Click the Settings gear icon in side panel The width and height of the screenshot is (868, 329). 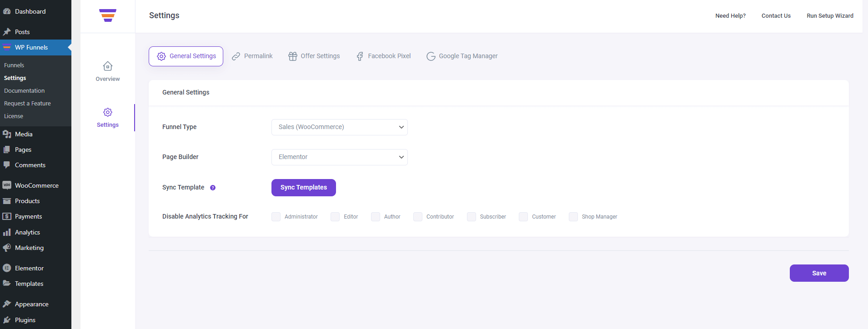[x=108, y=112]
